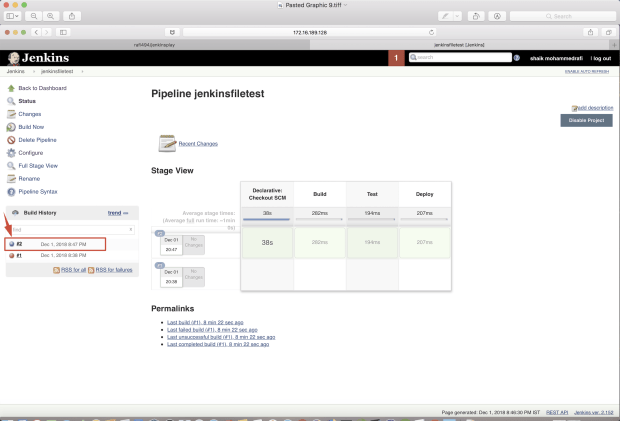Open Build Now from the sidebar
620x421 pixels.
pos(31,127)
